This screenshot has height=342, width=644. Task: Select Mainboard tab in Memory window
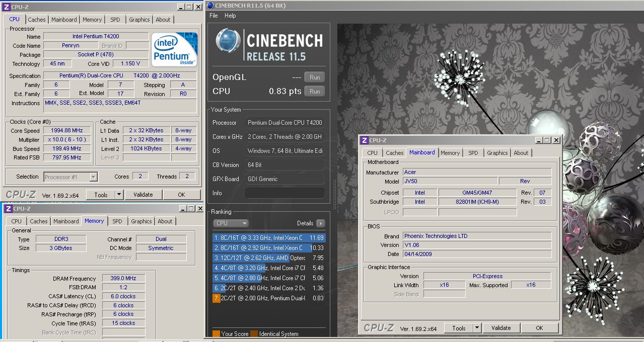(66, 221)
